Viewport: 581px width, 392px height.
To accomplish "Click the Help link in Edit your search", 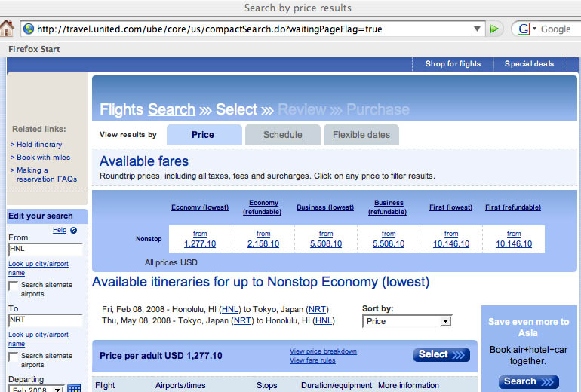I will click(60, 230).
